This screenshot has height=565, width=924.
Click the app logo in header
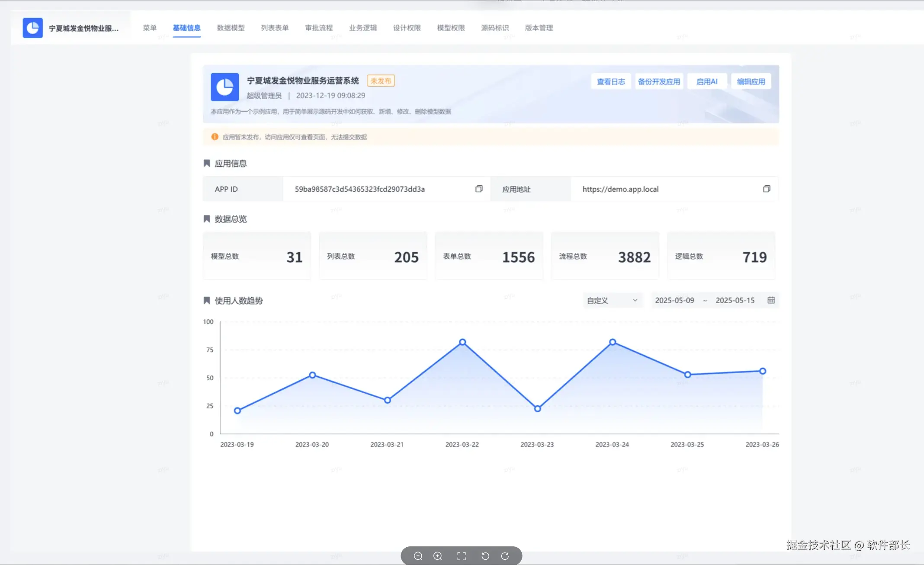click(33, 28)
